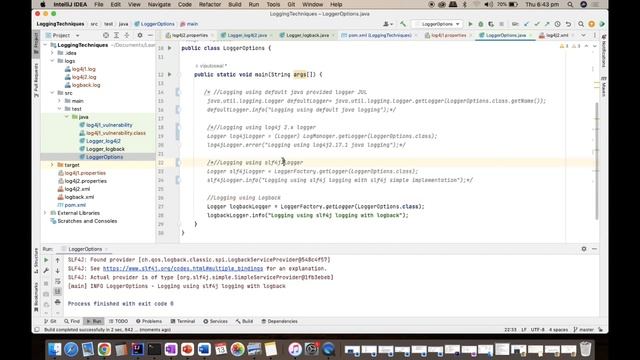Toggle soft-wrap in the Run console
Viewport: 640px width, 360px height.
coord(58,281)
